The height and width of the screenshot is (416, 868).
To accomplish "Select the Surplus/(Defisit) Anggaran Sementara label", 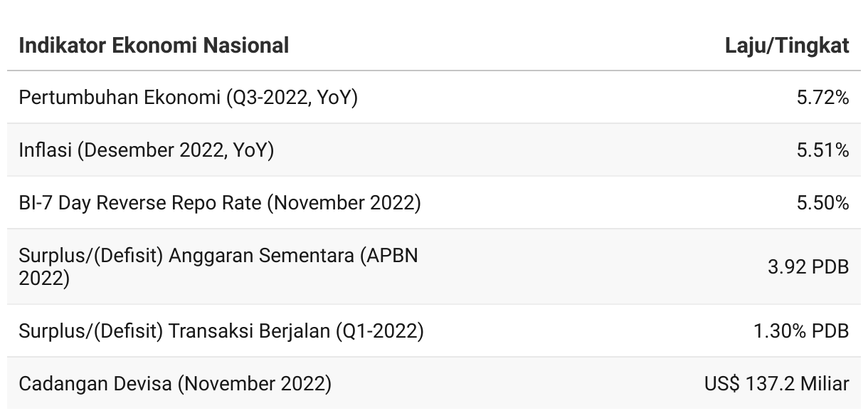I will [218, 266].
